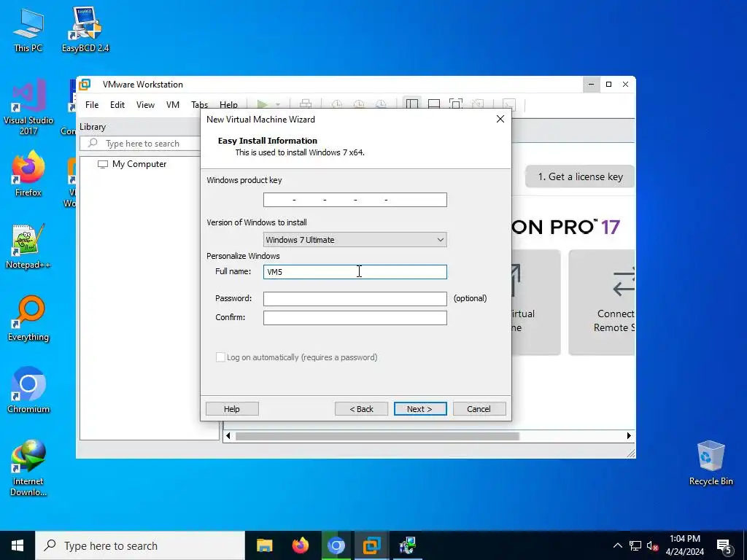This screenshot has width=747, height=560.
Task: Open File Explorer from the taskbar
Action: (x=264, y=545)
